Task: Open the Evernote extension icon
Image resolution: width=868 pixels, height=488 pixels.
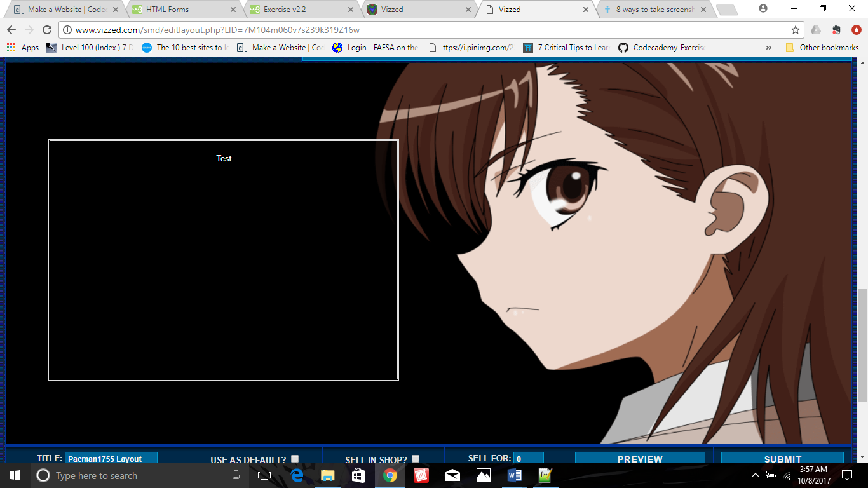Action: (836, 30)
